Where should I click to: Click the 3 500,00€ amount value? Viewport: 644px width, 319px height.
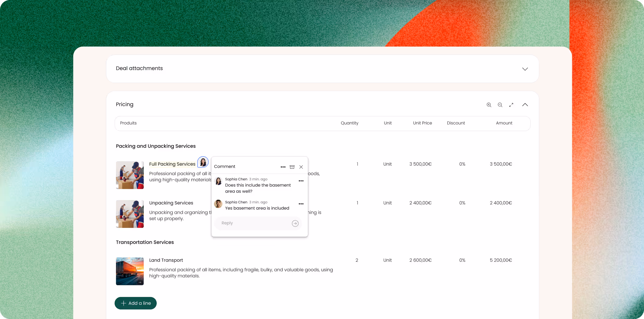(x=501, y=164)
